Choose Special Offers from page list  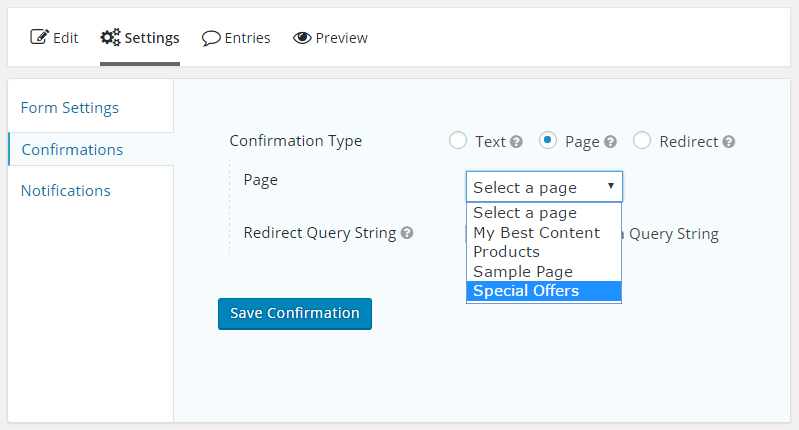[544, 291]
